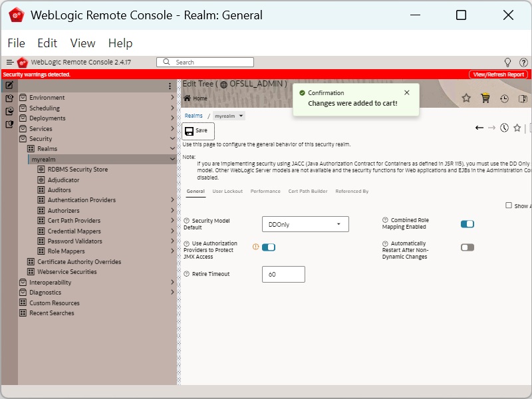Open the side panel icon near cart
The image size is (532, 399).
[523, 98]
